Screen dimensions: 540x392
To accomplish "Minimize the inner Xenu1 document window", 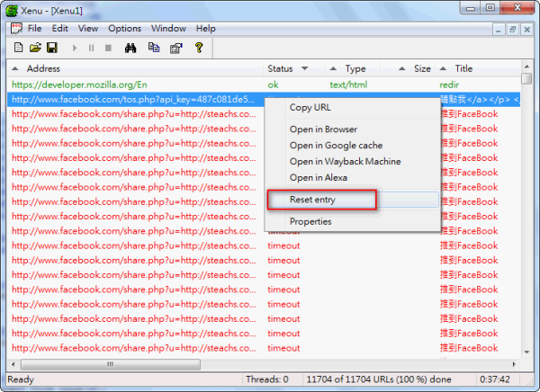I will 498,30.
